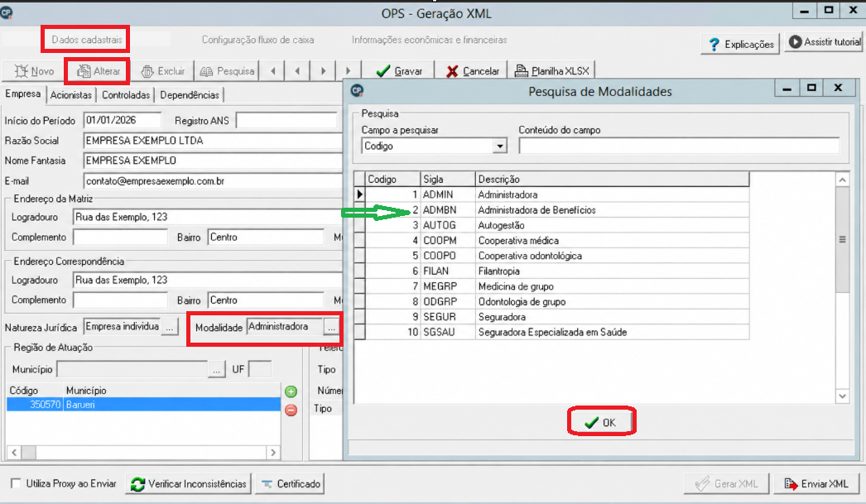Viewport: 866px width, 504px height.
Task: Click the E-mail field
Action: coord(213,181)
